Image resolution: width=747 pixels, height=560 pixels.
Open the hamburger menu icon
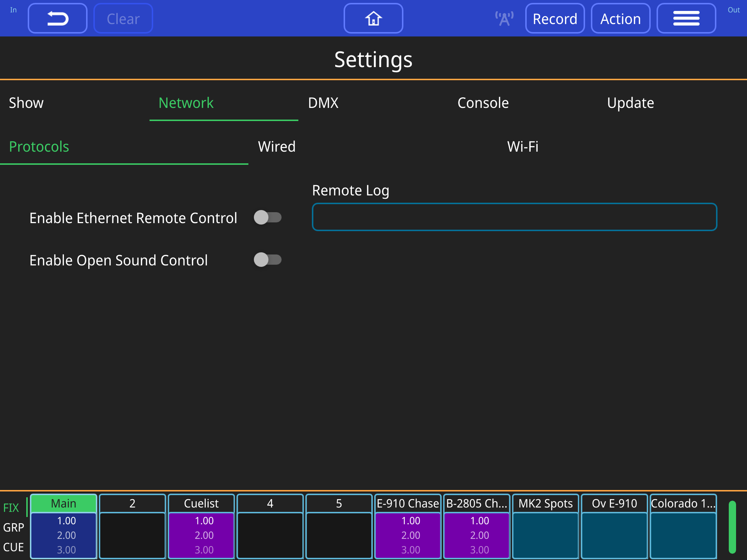coord(686,18)
